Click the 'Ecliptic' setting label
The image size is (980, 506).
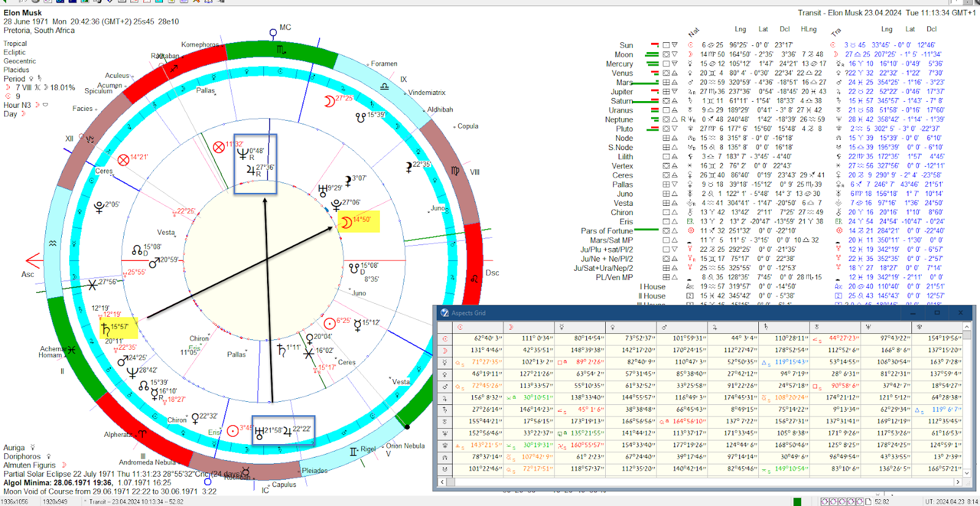(x=15, y=52)
